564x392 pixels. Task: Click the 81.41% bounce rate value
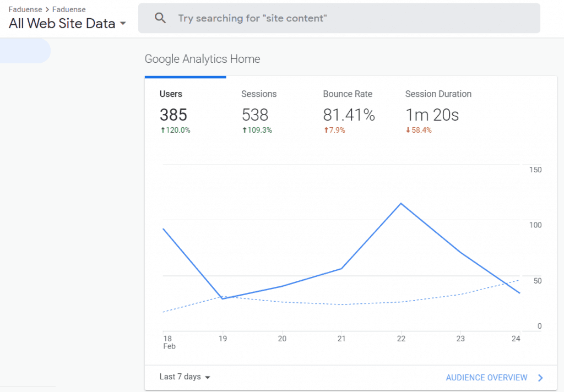(349, 115)
